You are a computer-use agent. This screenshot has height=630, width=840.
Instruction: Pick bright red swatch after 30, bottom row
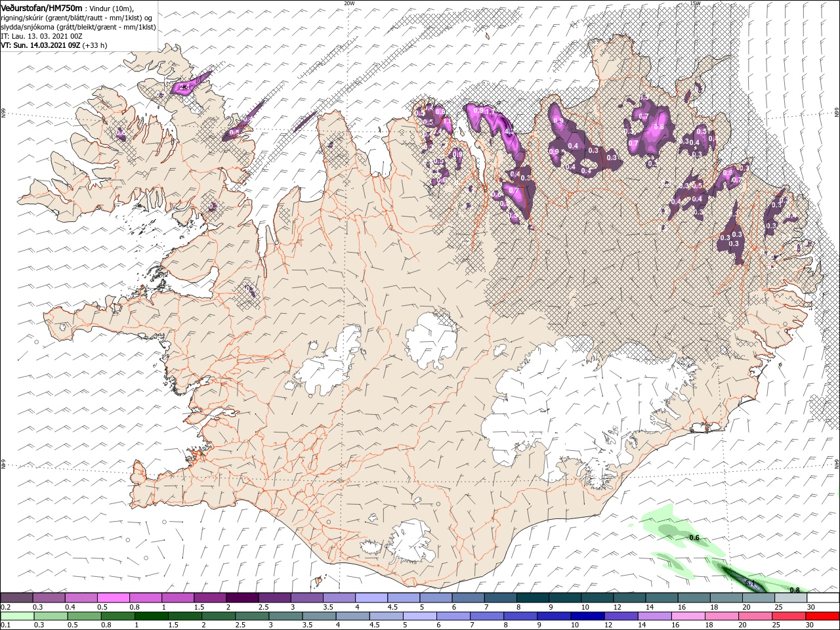click(x=823, y=616)
